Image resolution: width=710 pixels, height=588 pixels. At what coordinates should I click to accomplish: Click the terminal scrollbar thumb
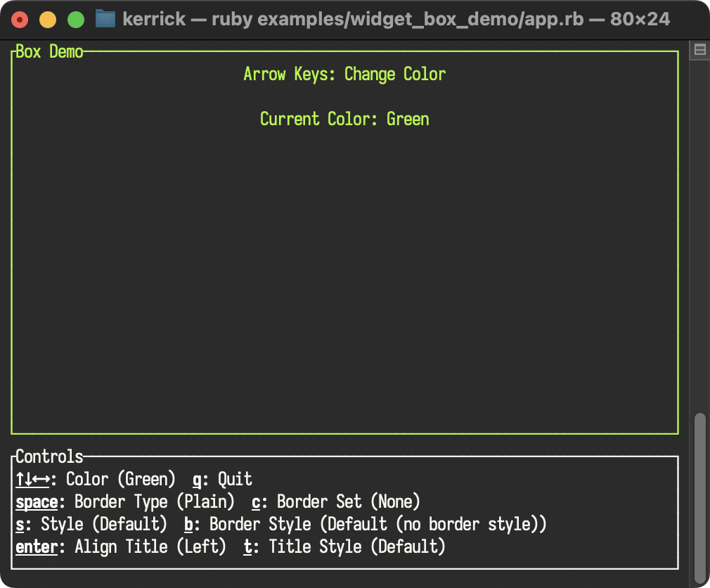click(x=700, y=497)
